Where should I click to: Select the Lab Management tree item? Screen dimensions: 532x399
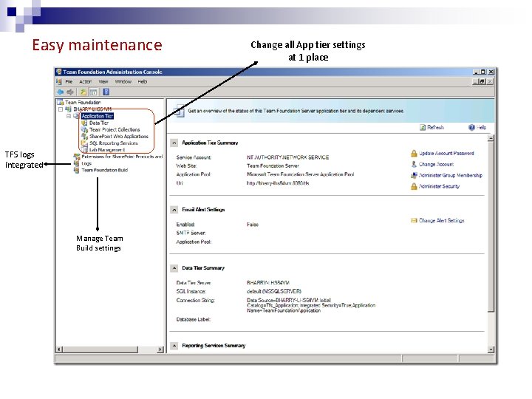[107, 149]
